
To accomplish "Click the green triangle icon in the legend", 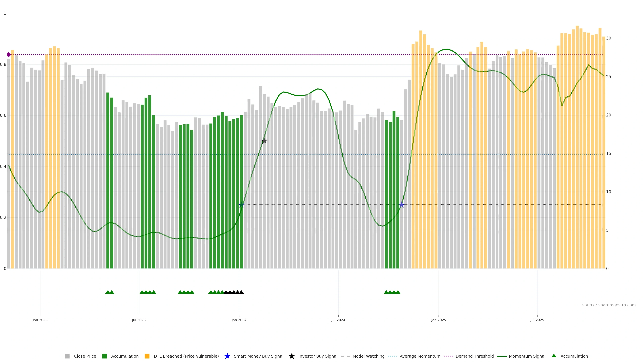I will 554,356.
